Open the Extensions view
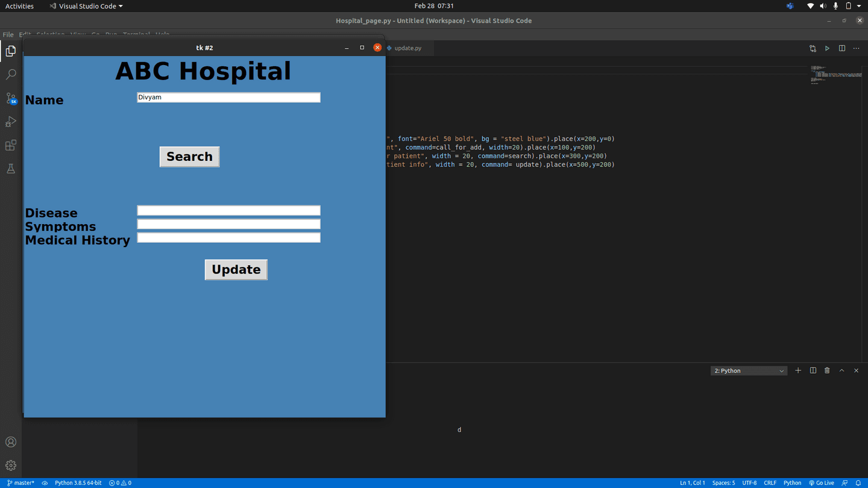 coord(11,145)
